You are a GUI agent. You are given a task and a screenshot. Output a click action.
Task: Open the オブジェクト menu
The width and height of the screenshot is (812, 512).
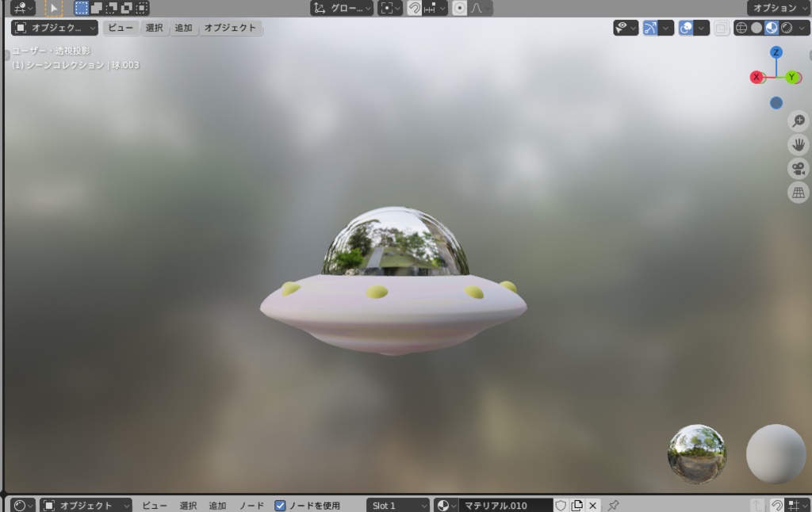click(x=232, y=28)
